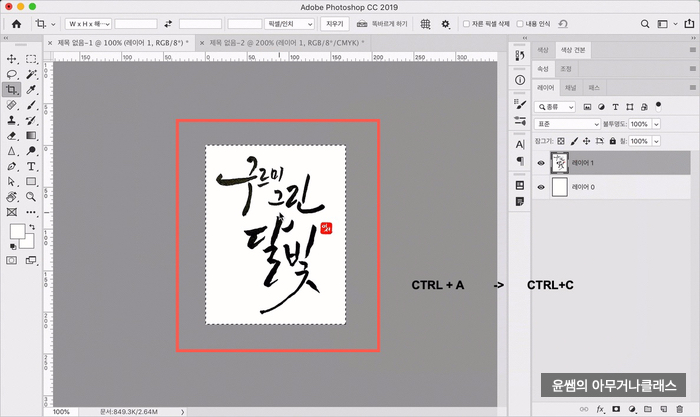The height and width of the screenshot is (417, 700).
Task: Select the Brush tool
Action: pos(31,105)
